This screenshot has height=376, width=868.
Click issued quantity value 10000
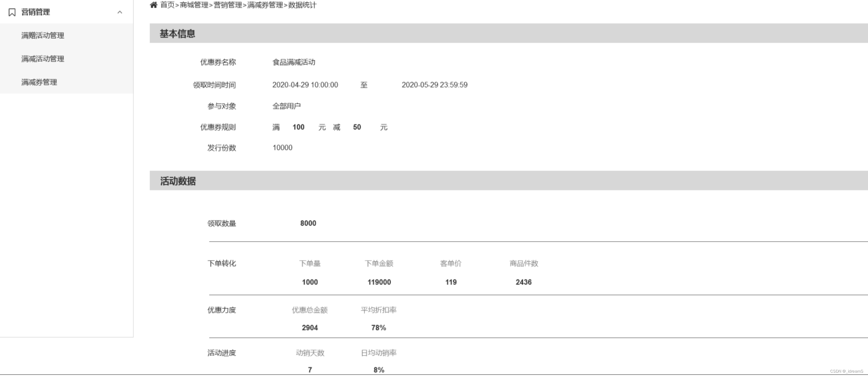coord(282,148)
